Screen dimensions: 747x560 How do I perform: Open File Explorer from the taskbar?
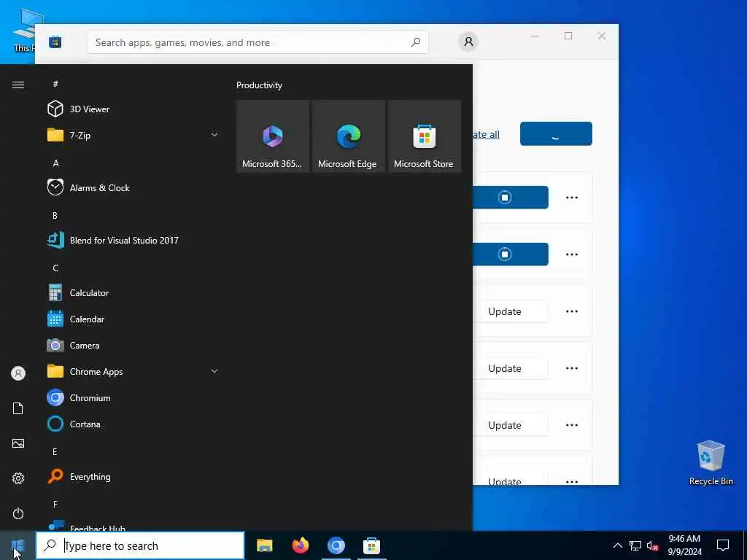click(x=264, y=545)
